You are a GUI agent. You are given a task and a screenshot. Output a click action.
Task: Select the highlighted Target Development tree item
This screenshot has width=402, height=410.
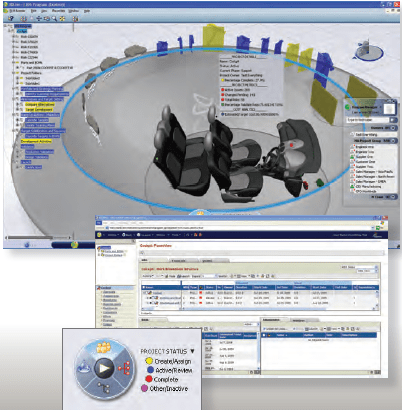[39, 109]
